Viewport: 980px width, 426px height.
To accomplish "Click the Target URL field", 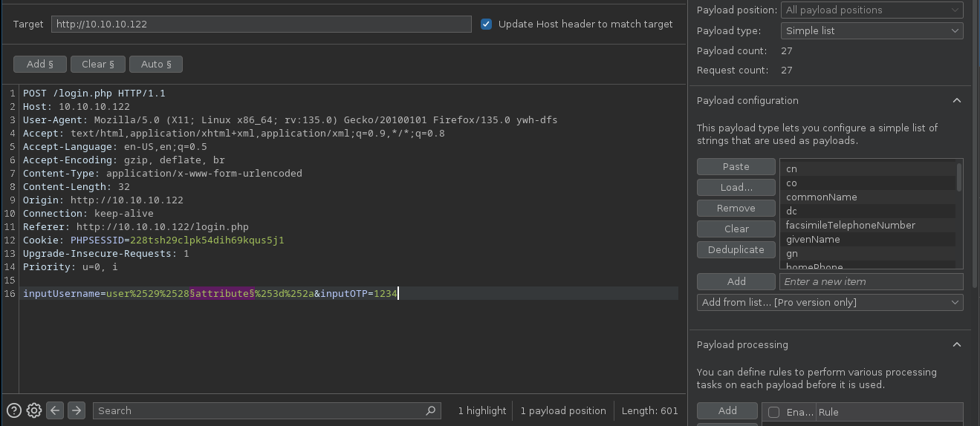I will coord(261,24).
